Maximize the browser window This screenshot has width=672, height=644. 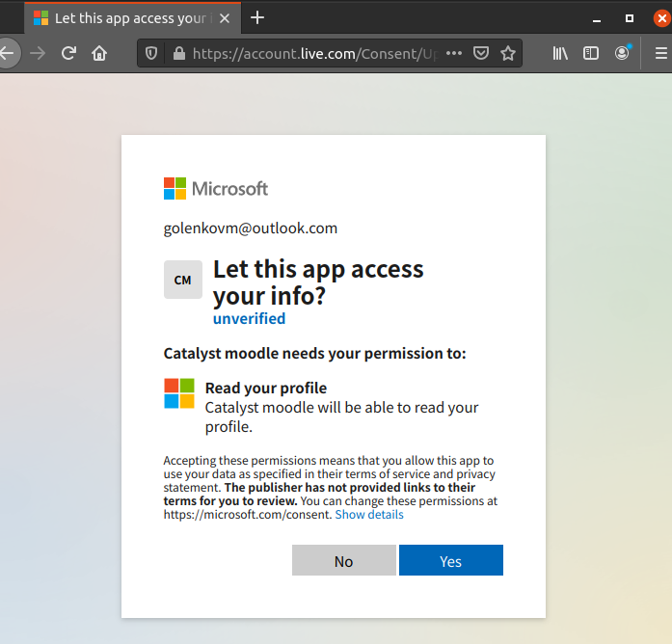pyautogui.click(x=630, y=18)
